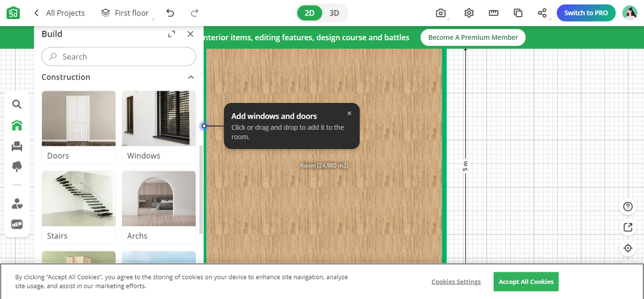Viewport: 644px width, 299px height.
Task: Open user profile avatar
Action: pyautogui.click(x=630, y=13)
